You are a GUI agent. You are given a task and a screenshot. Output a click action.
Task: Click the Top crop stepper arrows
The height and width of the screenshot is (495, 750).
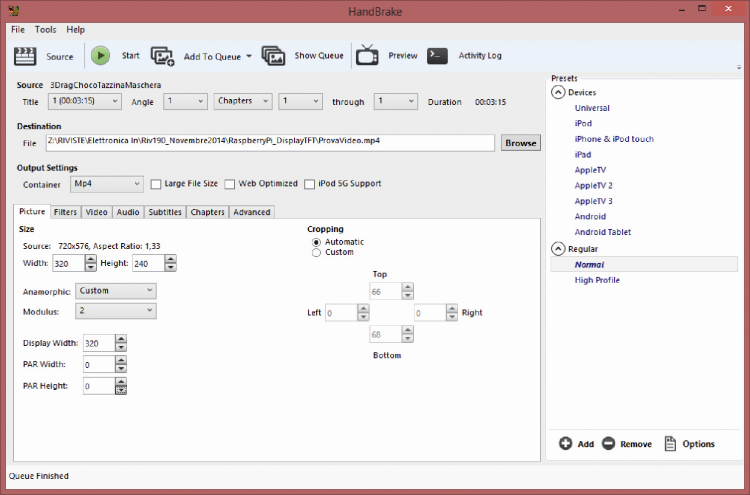(x=408, y=291)
